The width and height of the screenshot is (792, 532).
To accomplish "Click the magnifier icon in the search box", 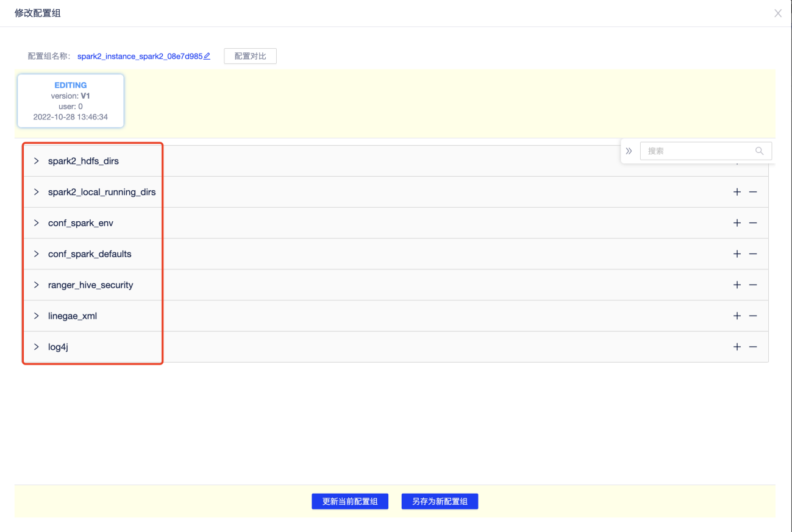I will tap(759, 151).
